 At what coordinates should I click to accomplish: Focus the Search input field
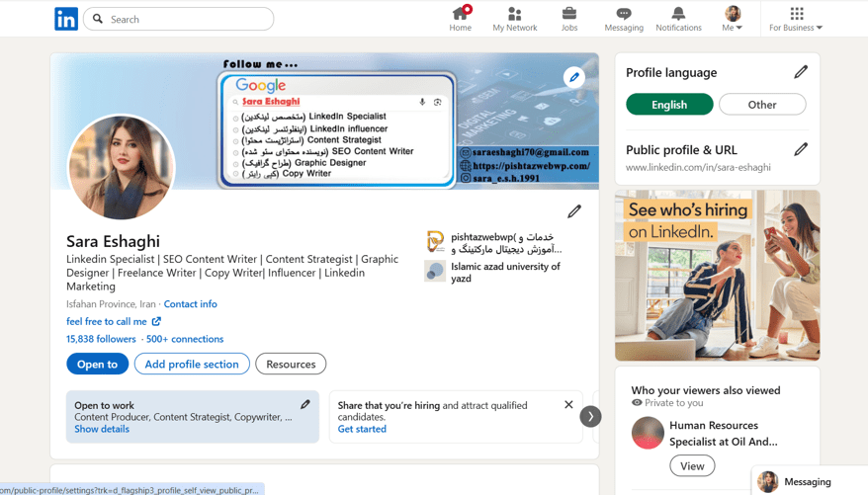(x=178, y=19)
